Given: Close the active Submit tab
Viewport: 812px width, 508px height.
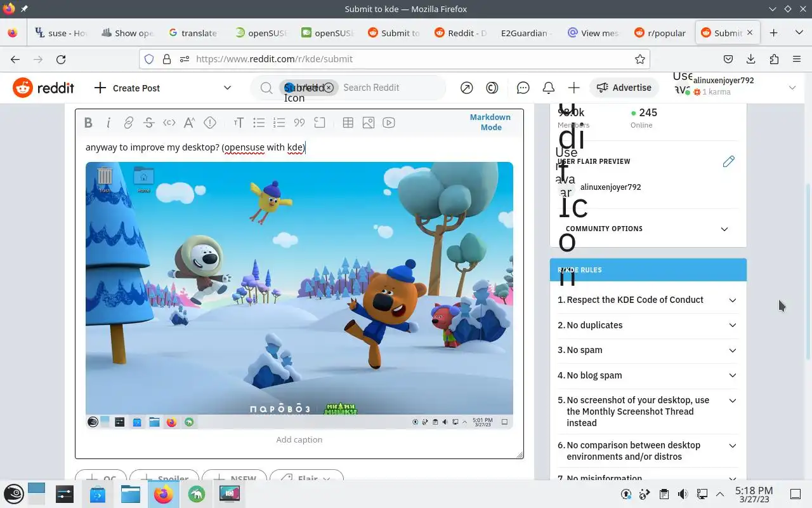Looking at the screenshot, I should (x=750, y=32).
